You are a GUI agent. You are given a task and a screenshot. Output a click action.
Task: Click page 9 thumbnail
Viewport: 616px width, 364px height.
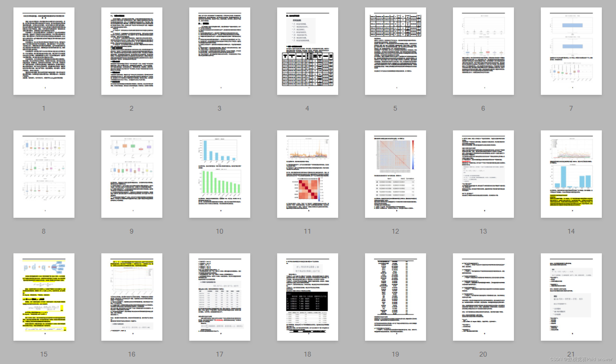(x=132, y=174)
